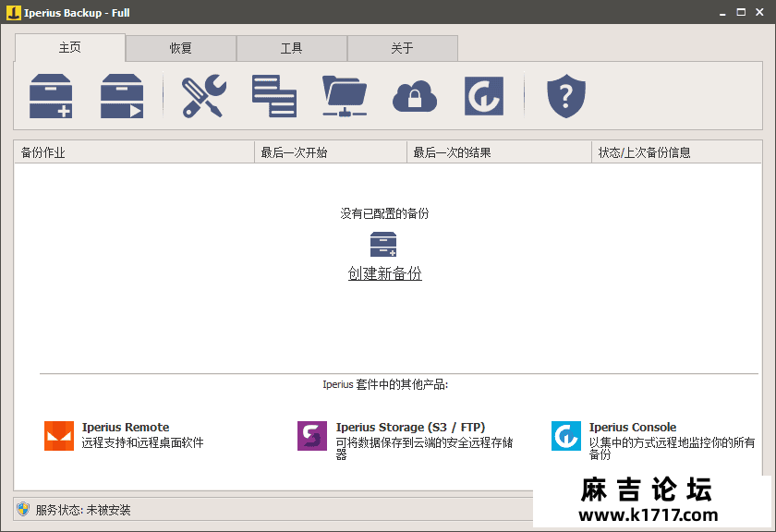Switch to the 主页 tab
776x532 pixels.
pos(70,47)
